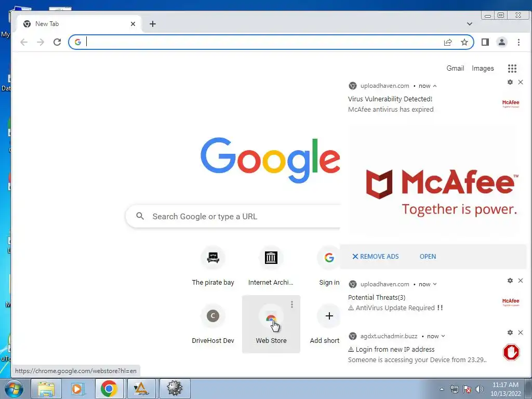This screenshot has height=399, width=532.
Task: Select the New Tab tab
Action: [x=79, y=24]
